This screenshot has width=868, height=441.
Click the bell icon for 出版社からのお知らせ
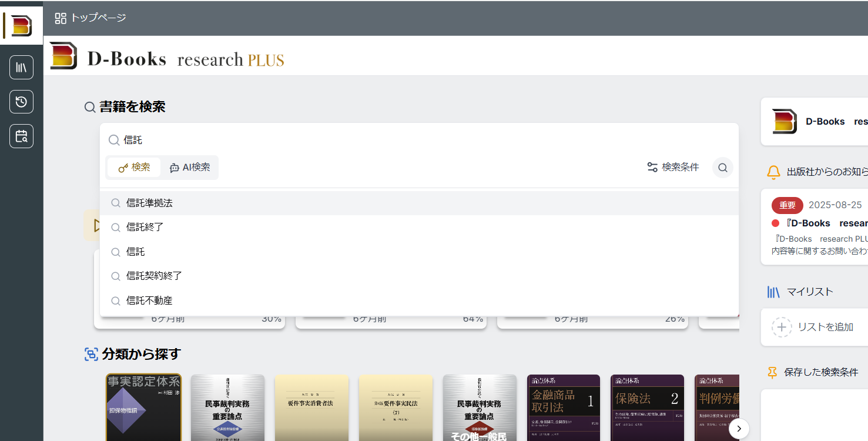click(x=774, y=172)
